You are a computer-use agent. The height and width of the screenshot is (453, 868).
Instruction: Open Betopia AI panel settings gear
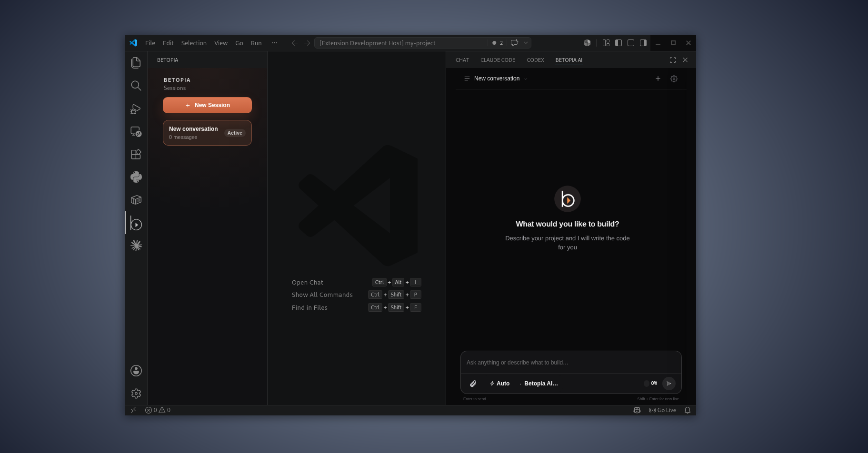pos(674,79)
